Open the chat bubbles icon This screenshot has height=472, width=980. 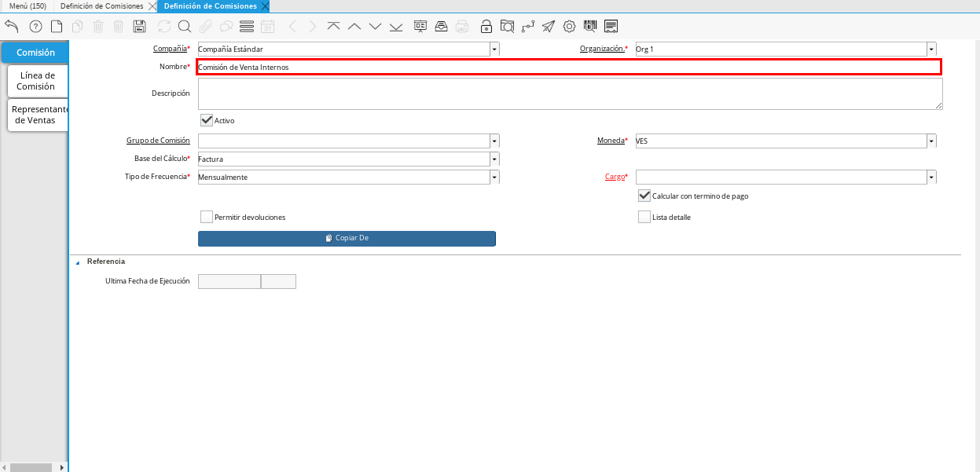(226, 26)
